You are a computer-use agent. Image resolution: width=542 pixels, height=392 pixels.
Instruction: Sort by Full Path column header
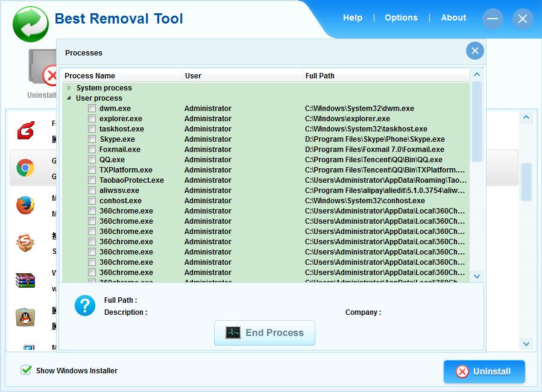[x=386, y=76]
